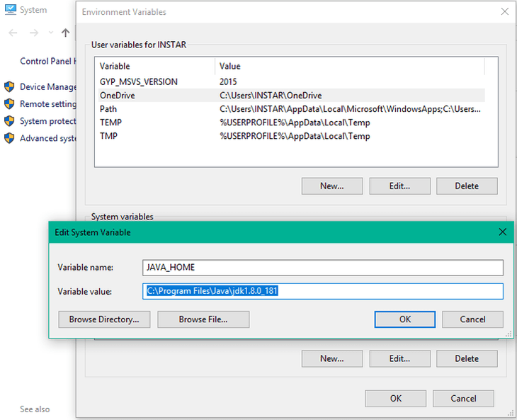Go back with the back arrow
The height and width of the screenshot is (420, 517).
tap(13, 33)
